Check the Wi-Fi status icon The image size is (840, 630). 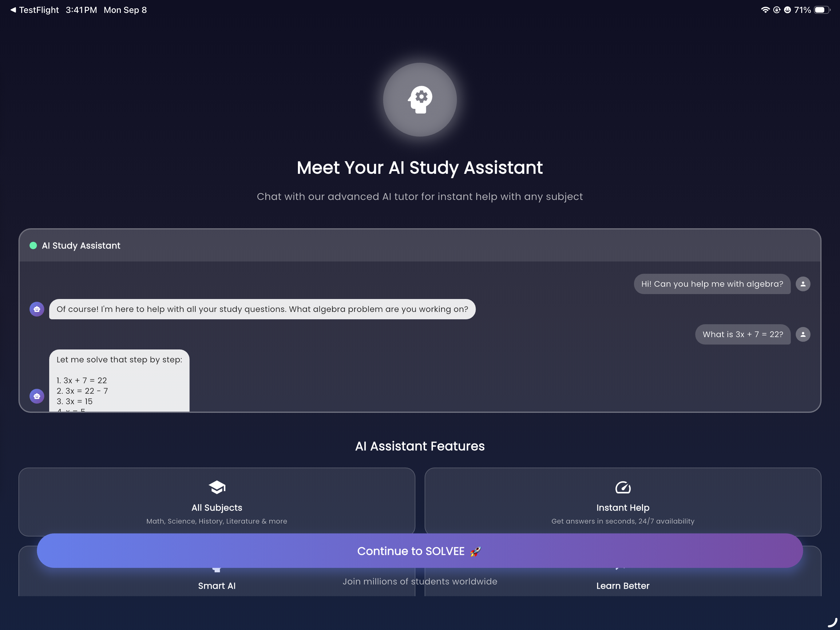pyautogui.click(x=765, y=10)
